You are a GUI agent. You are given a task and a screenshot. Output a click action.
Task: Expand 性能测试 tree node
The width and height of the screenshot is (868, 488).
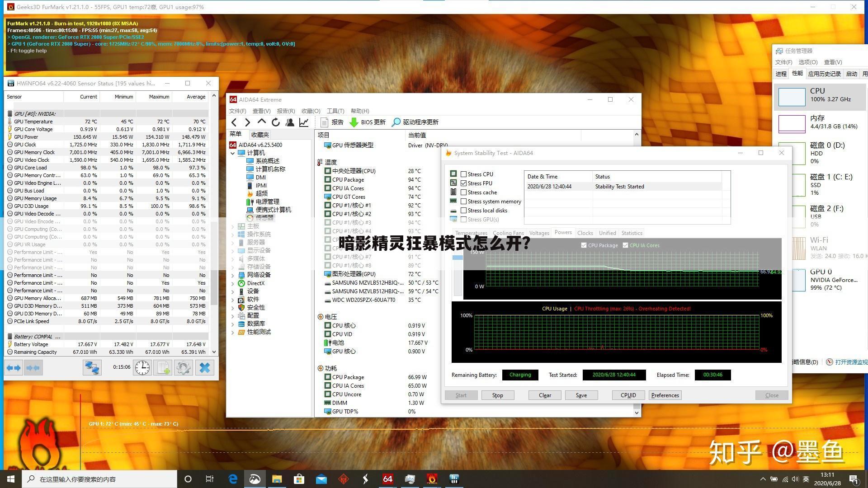point(233,332)
